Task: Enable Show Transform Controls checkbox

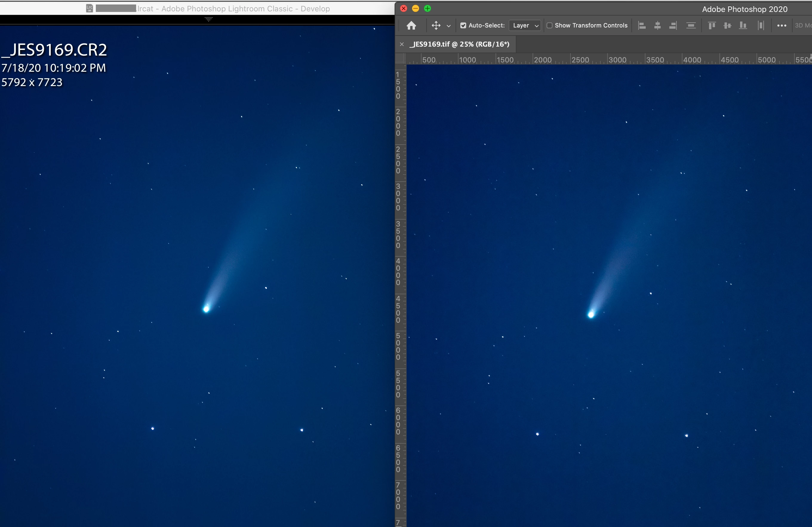Action: click(x=550, y=26)
